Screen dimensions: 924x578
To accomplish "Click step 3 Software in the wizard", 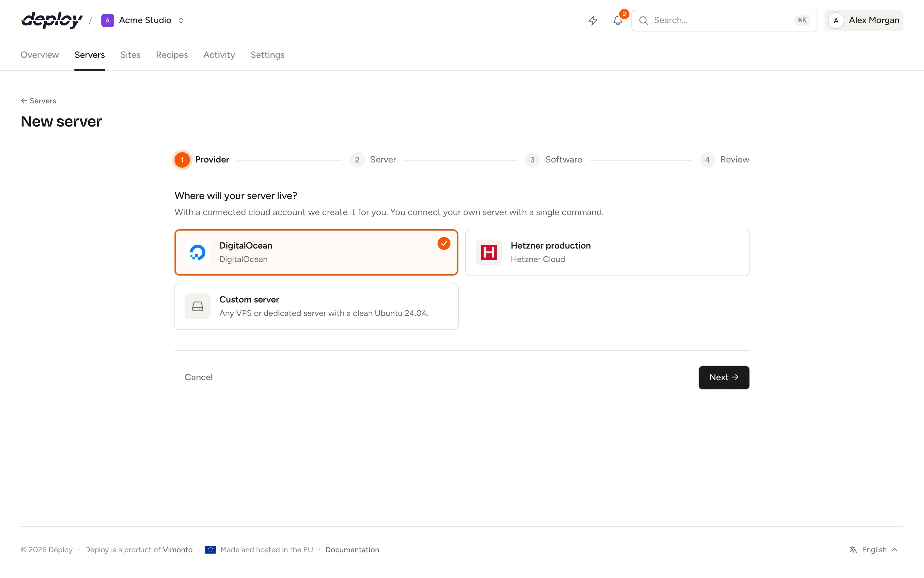I will coord(554,159).
